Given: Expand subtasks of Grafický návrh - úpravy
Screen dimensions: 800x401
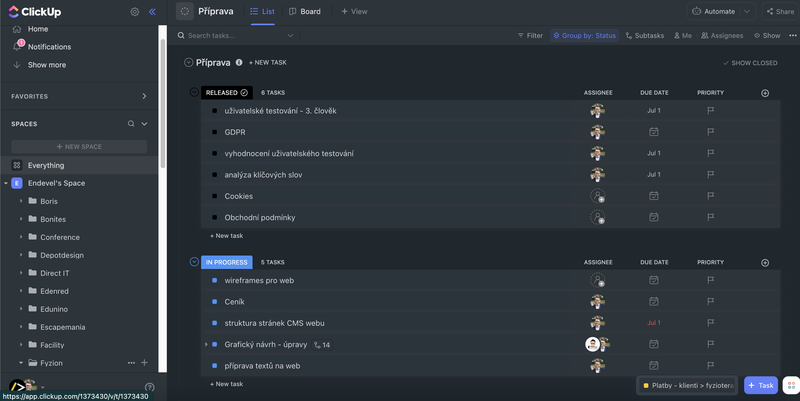Looking at the screenshot, I should [206, 344].
